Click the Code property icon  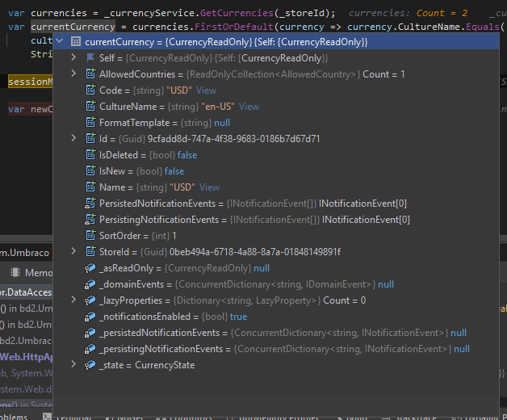(90, 90)
